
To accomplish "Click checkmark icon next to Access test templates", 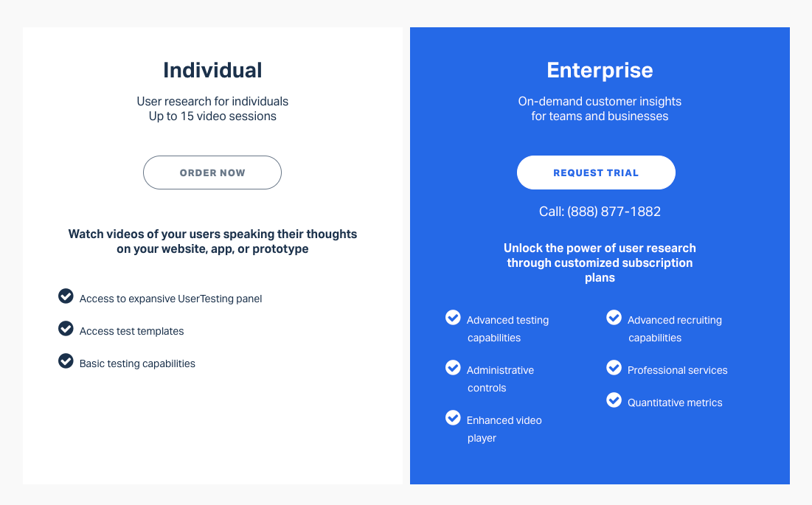I will pos(66,329).
